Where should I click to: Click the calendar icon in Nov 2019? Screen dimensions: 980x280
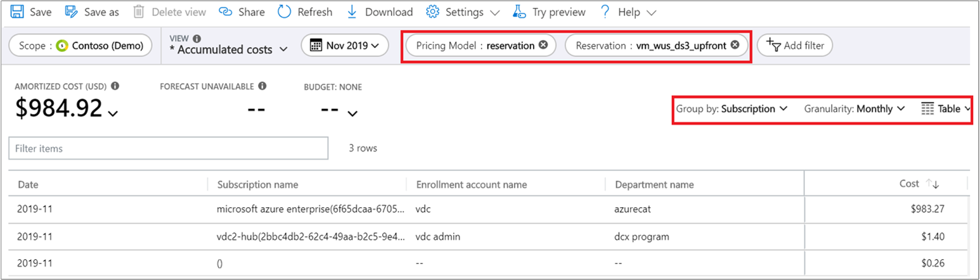point(316,45)
